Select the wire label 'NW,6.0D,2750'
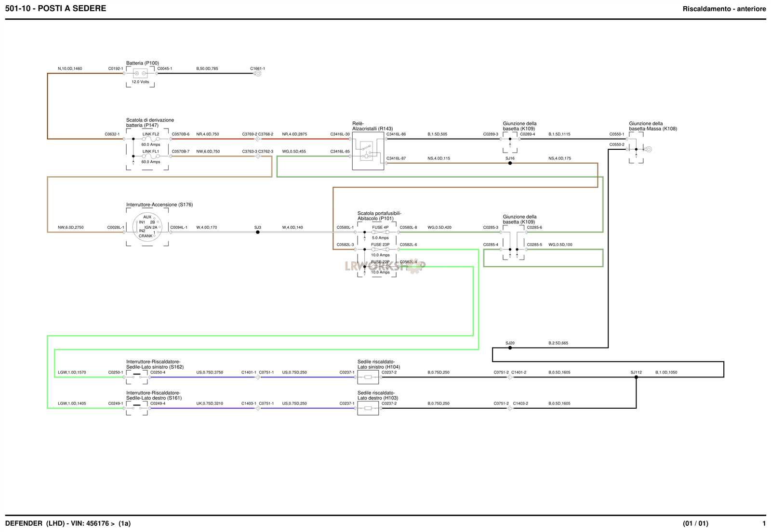 (x=71, y=227)
